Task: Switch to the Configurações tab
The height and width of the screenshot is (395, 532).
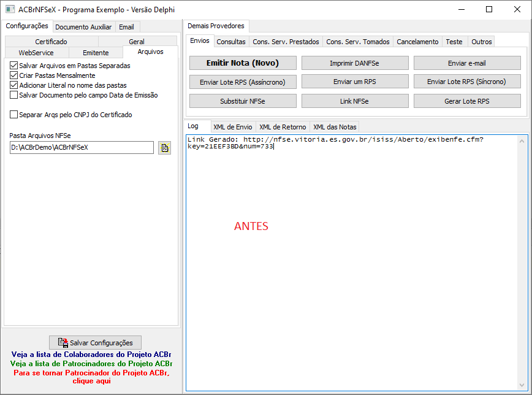Action: (27, 26)
